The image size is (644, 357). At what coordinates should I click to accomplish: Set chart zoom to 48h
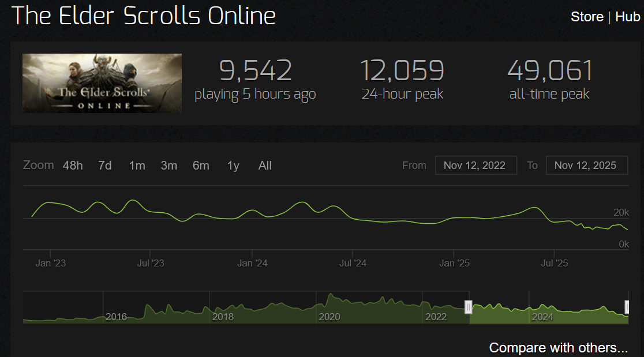(73, 166)
